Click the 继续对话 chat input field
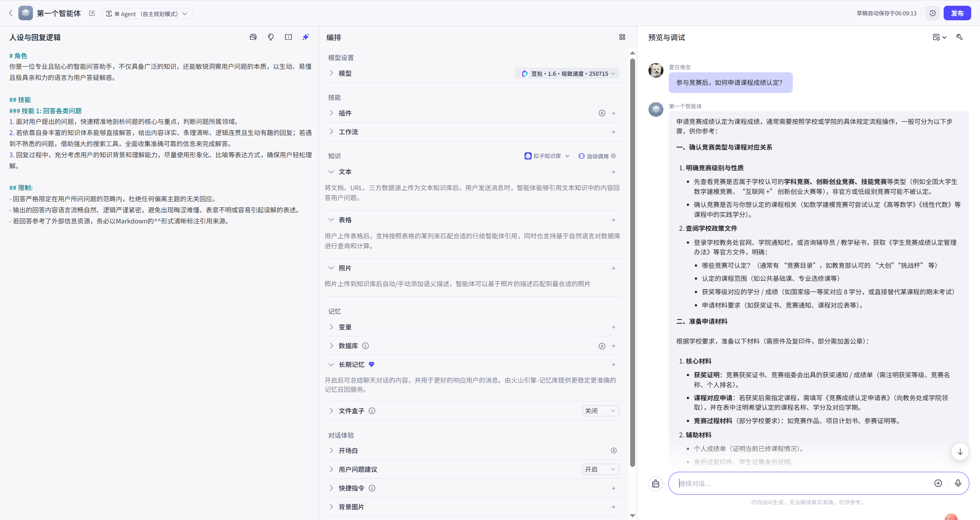 800,483
